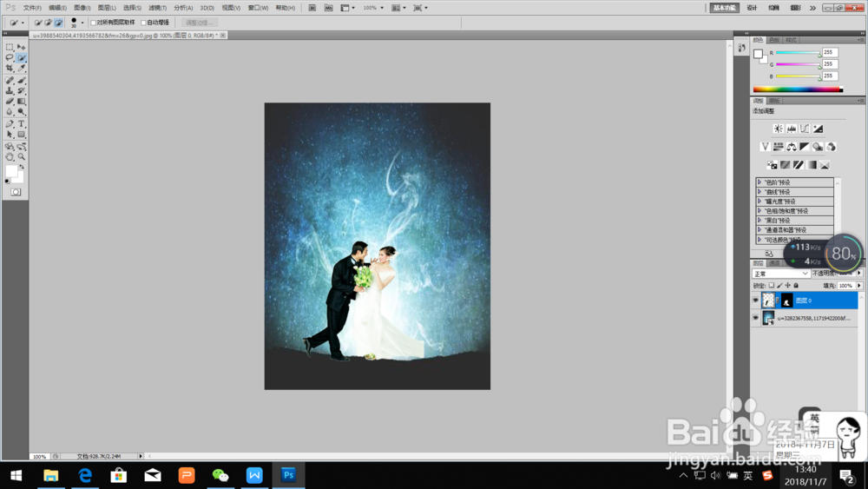Toggle lock image pixels brush icon
This screenshot has height=489, width=868.
click(779, 286)
